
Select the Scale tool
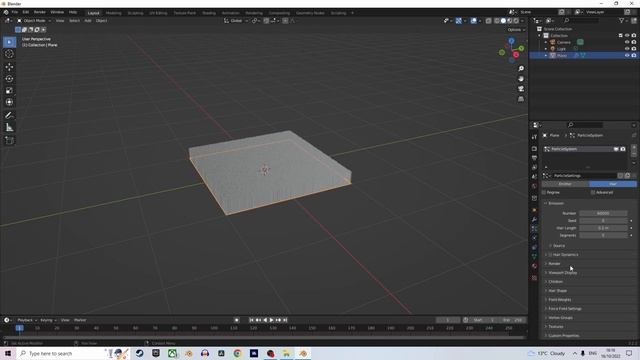coord(9,91)
